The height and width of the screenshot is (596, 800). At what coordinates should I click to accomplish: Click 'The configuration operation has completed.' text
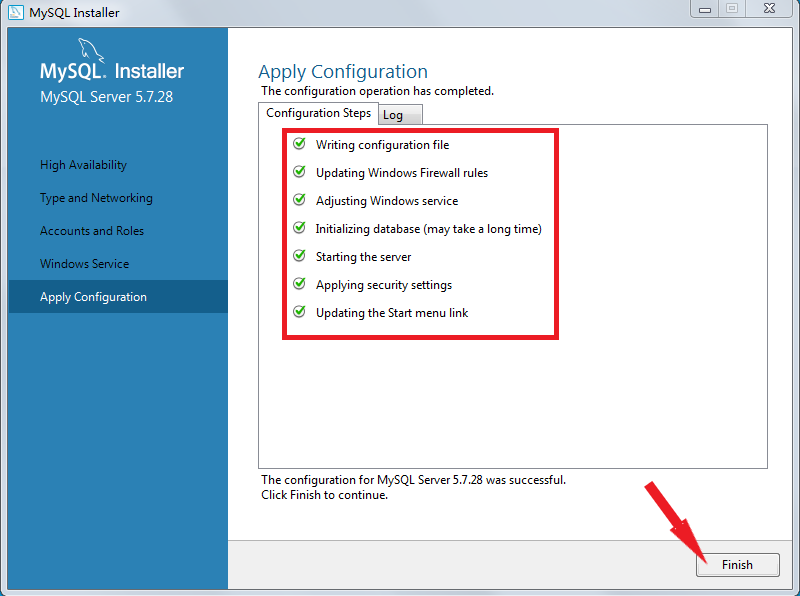(378, 91)
